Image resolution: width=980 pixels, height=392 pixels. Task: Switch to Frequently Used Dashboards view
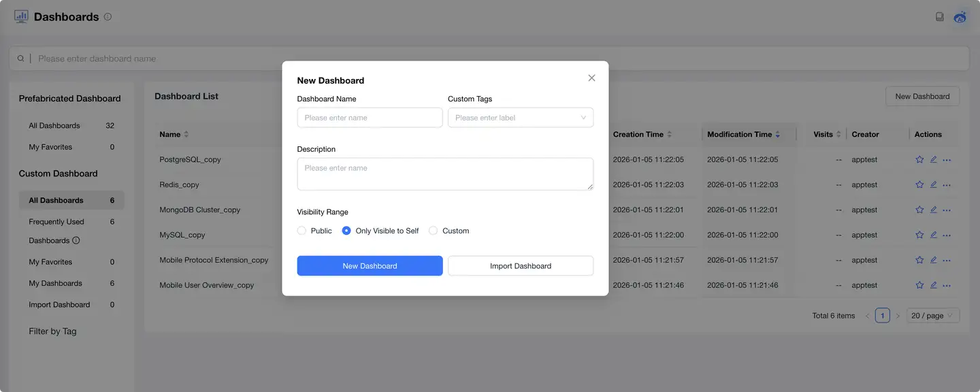point(56,221)
